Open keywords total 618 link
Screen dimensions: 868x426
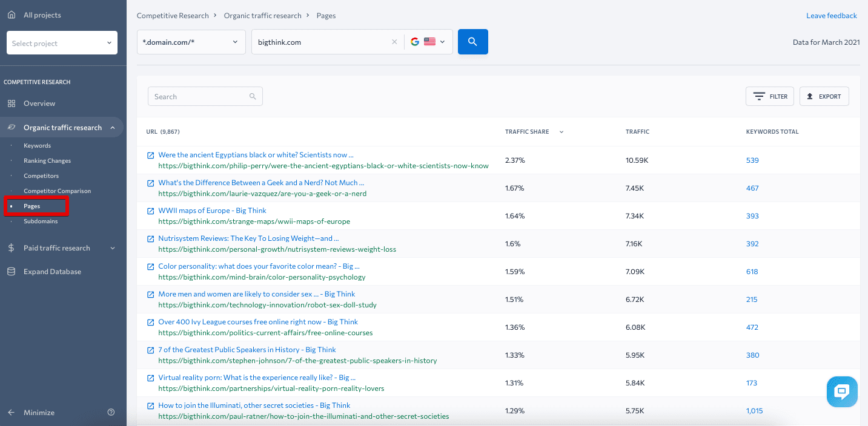[x=752, y=272]
